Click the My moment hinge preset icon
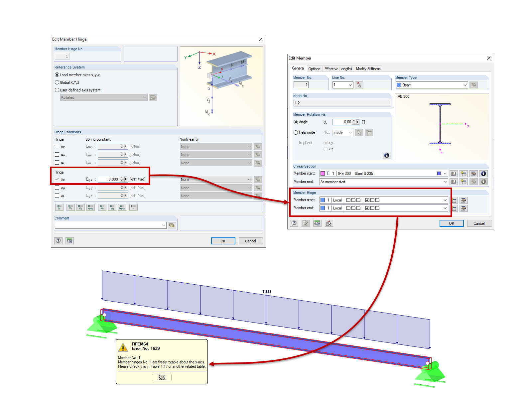532x399 pixels. [102, 207]
